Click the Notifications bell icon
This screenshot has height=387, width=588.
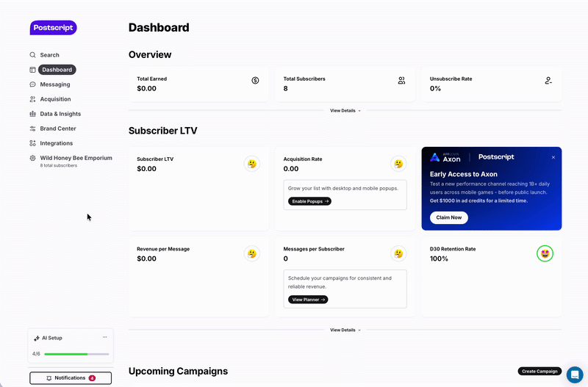[x=49, y=378]
